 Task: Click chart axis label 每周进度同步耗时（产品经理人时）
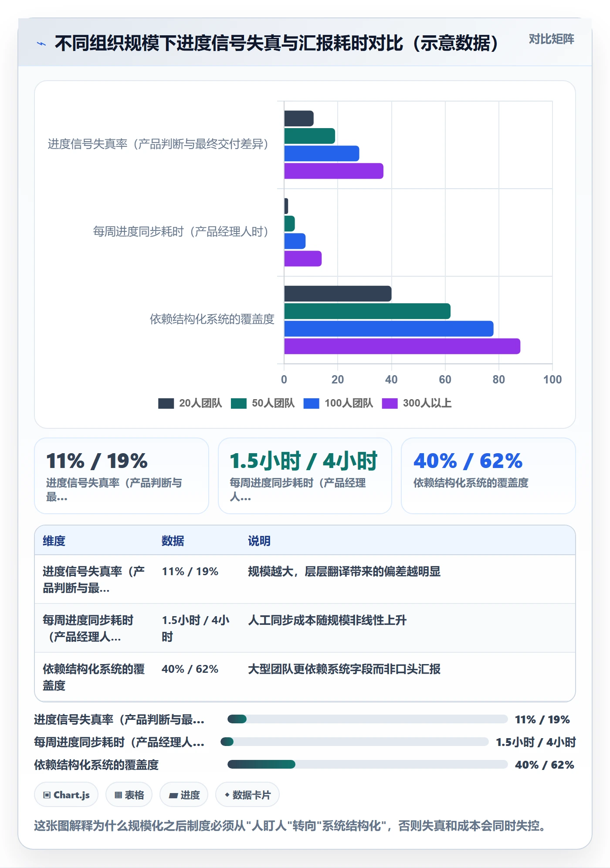coord(181,231)
